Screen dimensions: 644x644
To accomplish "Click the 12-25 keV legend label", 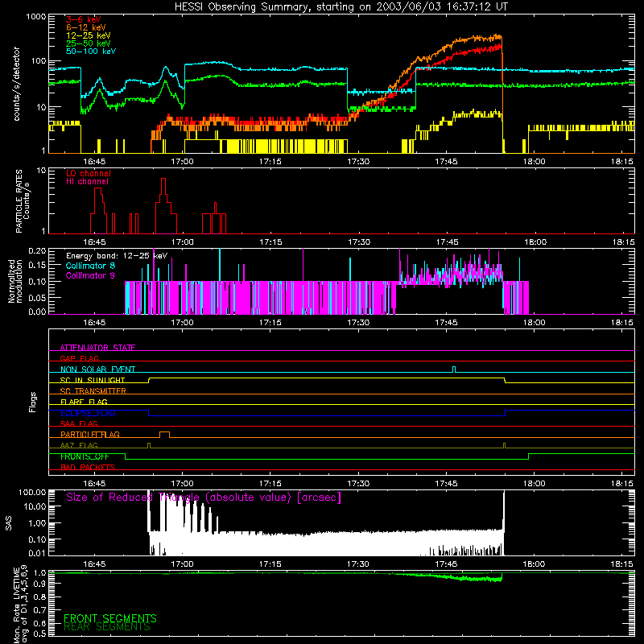I will [89, 35].
